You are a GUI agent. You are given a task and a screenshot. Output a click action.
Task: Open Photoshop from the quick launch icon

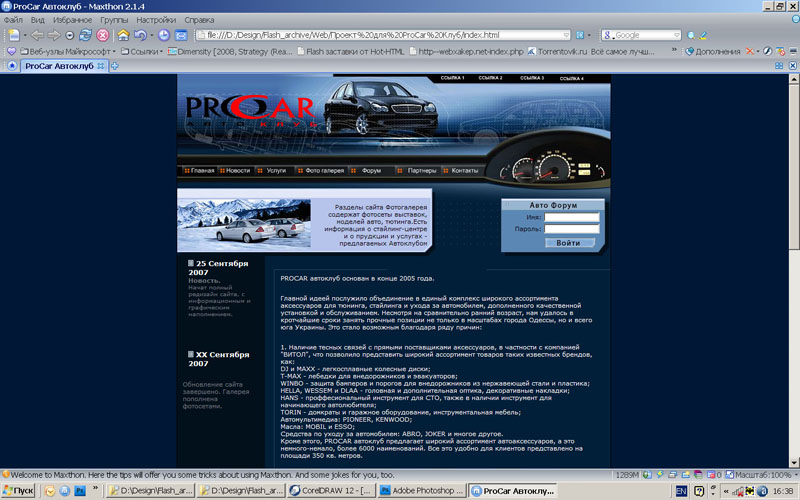(x=80, y=491)
